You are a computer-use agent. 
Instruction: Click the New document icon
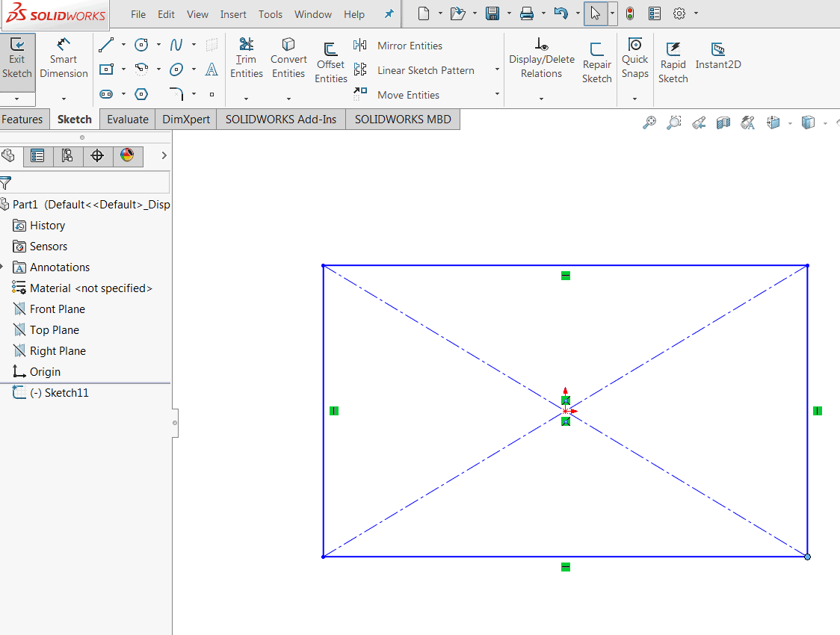[x=424, y=13]
